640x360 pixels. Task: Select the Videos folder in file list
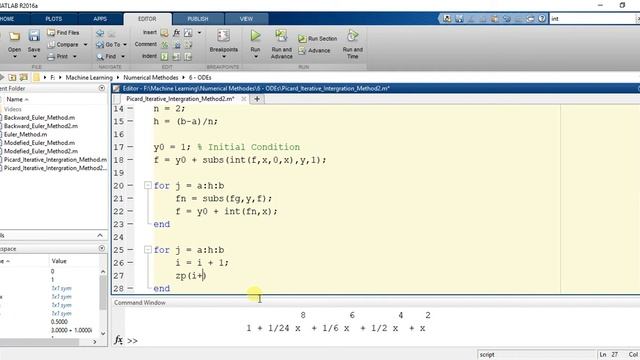coord(13,109)
